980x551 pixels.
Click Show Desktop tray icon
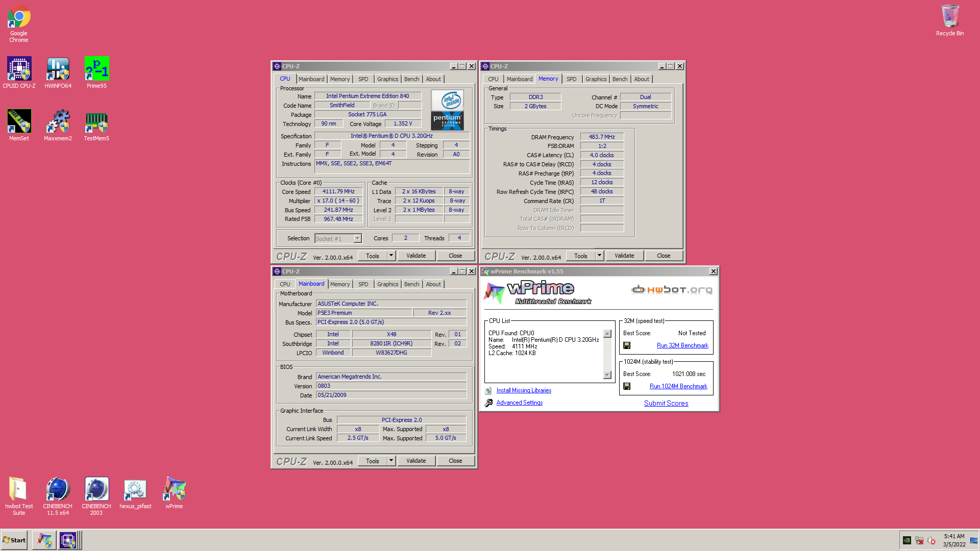974,540
